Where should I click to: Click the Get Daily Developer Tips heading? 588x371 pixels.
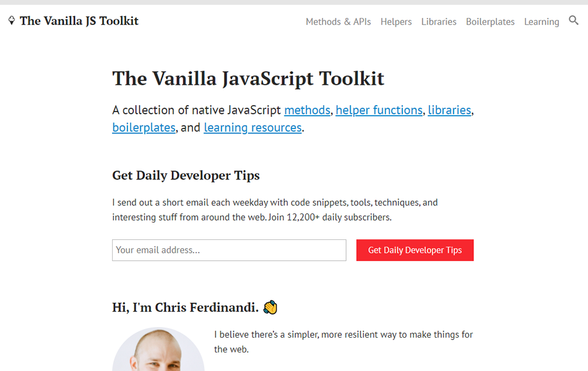(185, 175)
